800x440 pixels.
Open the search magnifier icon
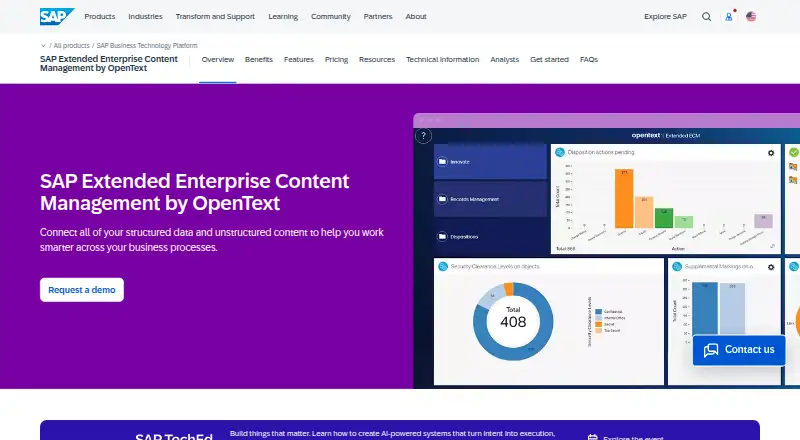pos(706,16)
